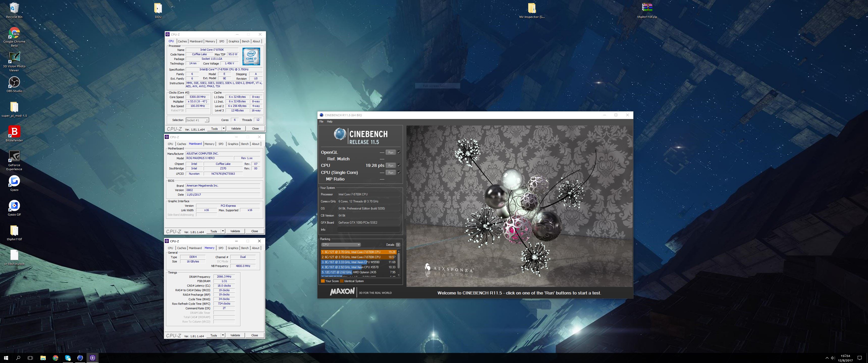Open Tools dropdown arrow in Memory CPU-Z window
This screenshot has height=363, width=868.
[x=223, y=335]
